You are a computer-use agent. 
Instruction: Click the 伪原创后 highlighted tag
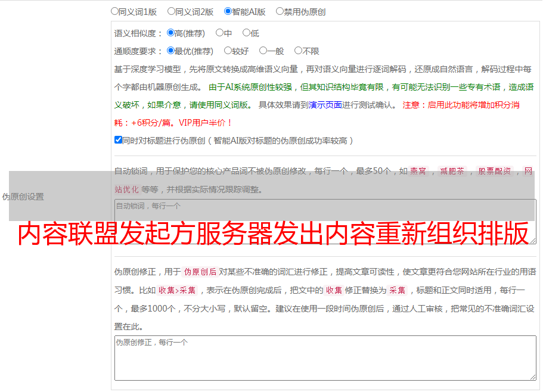(200, 272)
